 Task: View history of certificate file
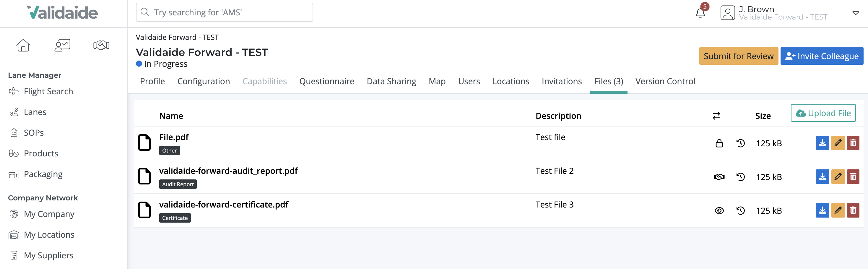point(740,211)
